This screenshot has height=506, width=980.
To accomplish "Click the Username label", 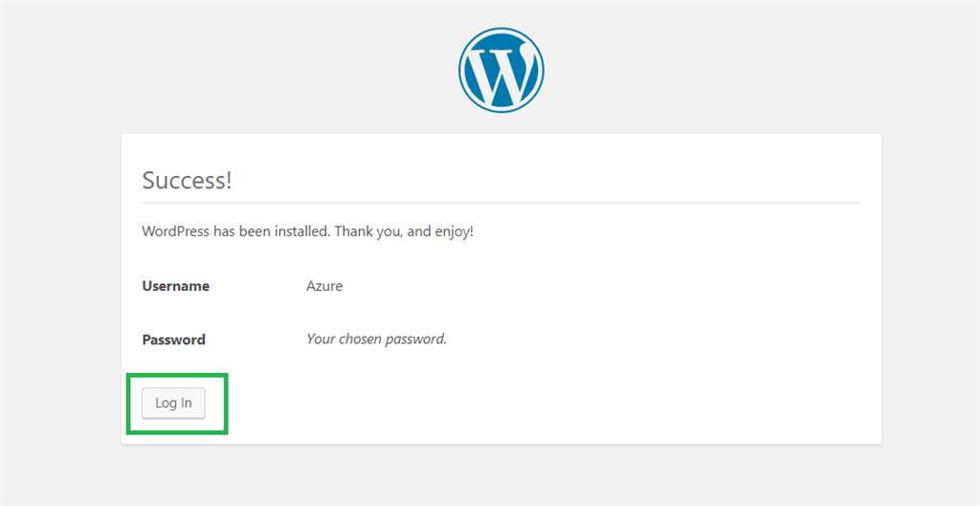I will (x=175, y=286).
